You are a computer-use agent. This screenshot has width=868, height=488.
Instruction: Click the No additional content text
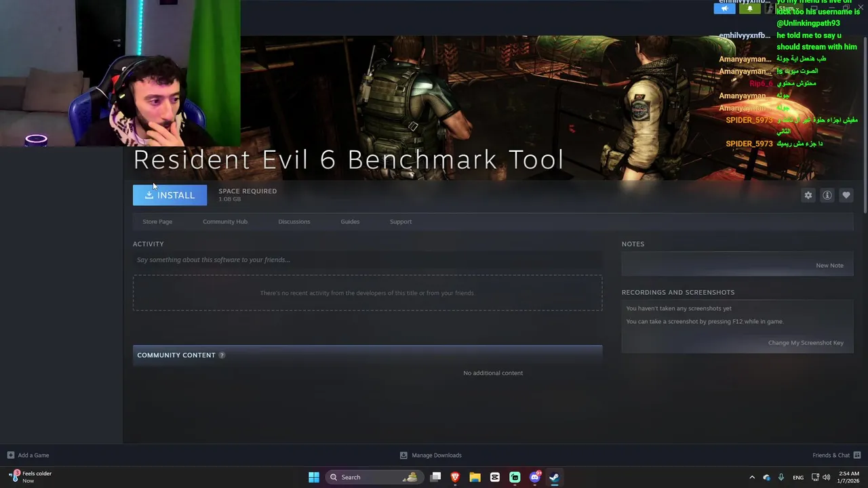coord(493,373)
